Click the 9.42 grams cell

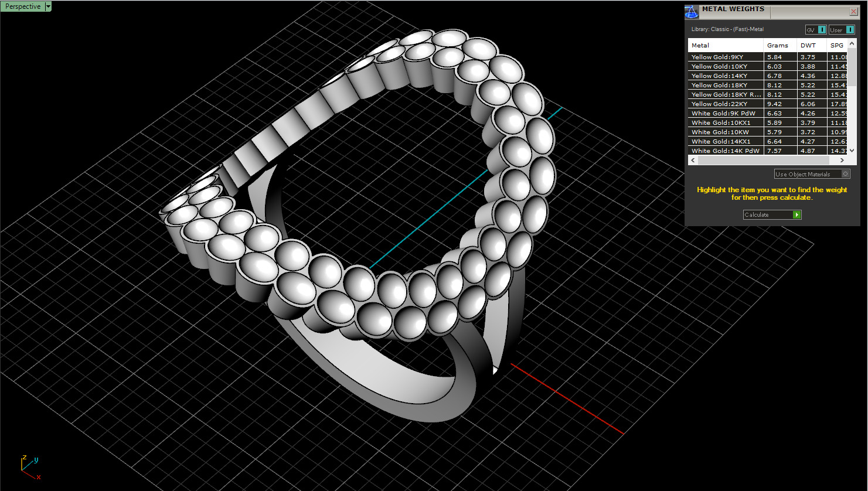(780, 104)
